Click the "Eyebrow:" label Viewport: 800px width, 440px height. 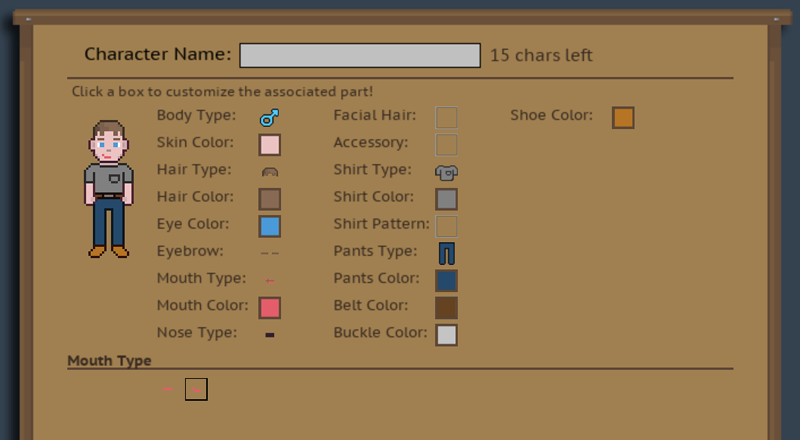[190, 251]
